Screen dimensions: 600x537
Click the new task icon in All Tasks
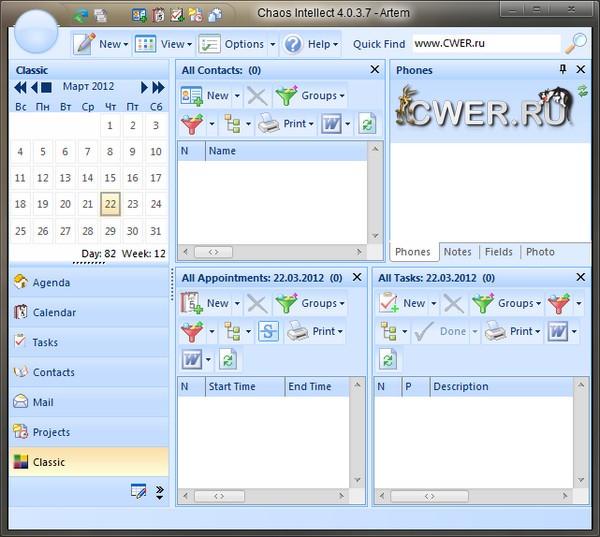point(388,303)
